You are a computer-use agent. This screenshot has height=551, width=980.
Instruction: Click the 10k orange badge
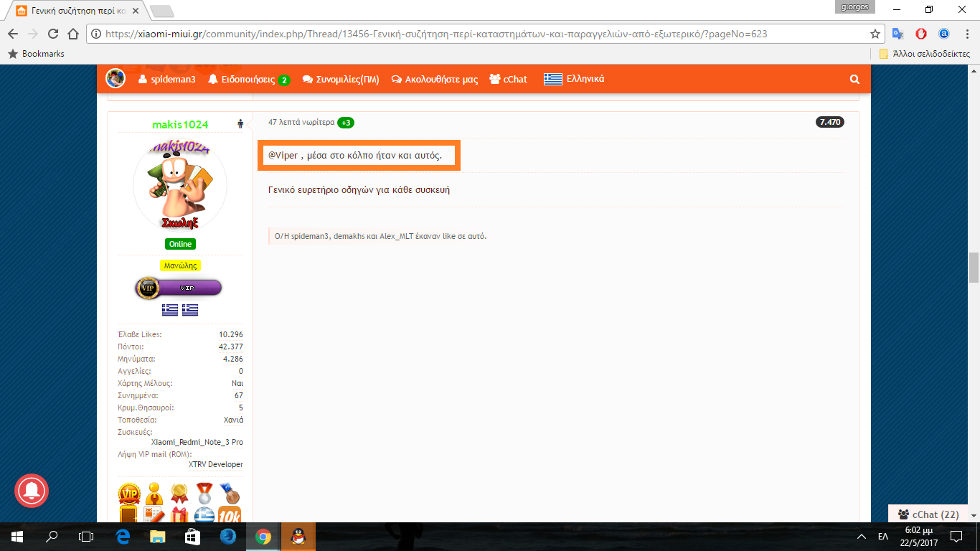pos(230,515)
